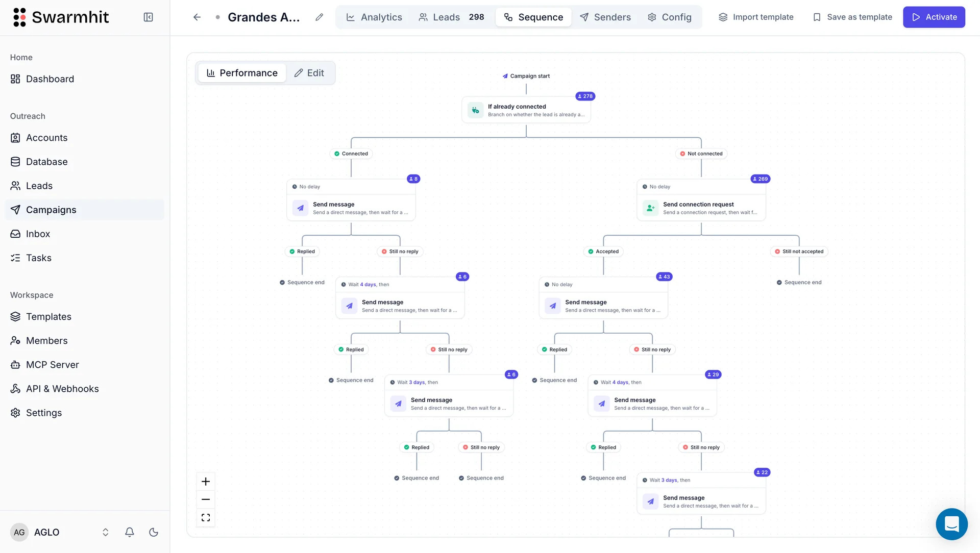The image size is (980, 553).
Task: Click the Swarmhit logo
Action: 60,17
